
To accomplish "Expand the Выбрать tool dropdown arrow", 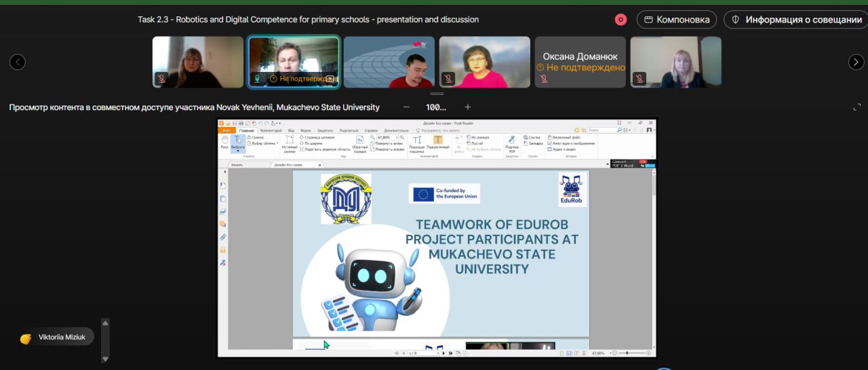I will click(x=238, y=151).
